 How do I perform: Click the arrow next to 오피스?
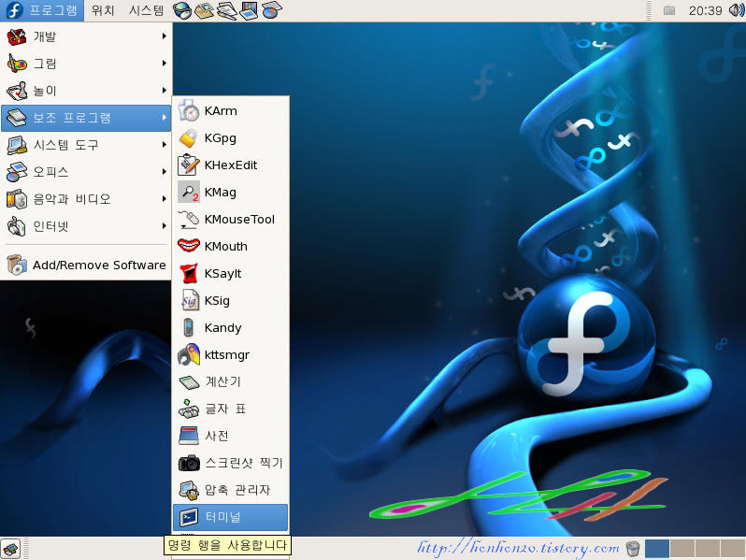(164, 172)
